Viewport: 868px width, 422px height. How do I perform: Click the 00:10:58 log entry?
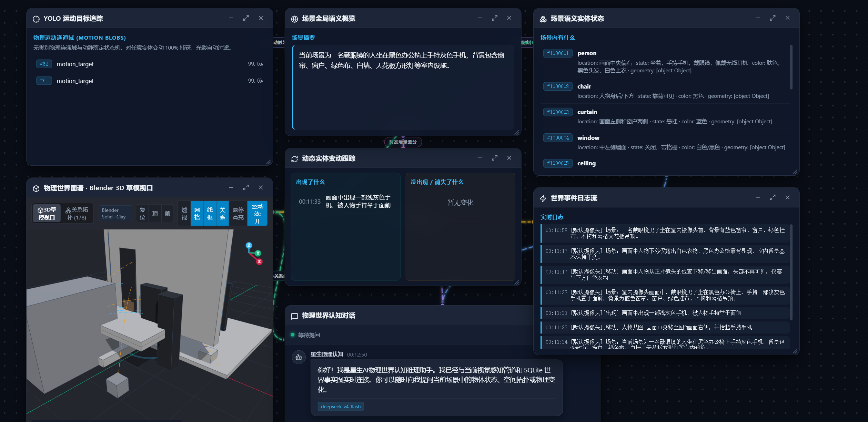[x=665, y=234]
